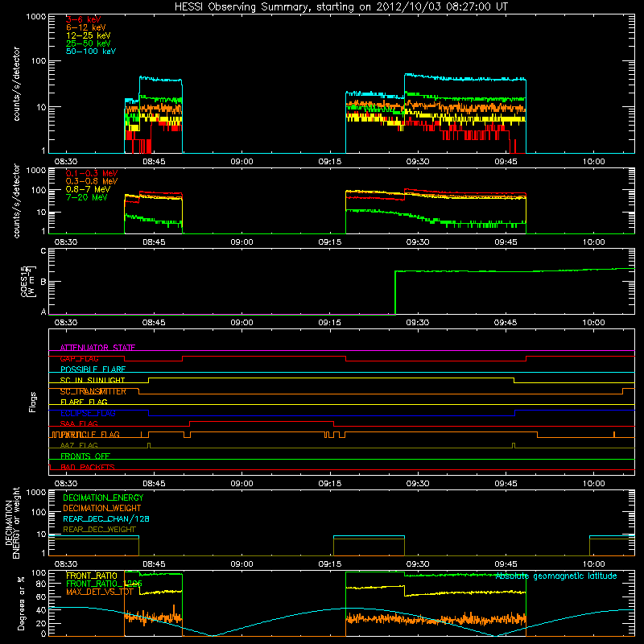This screenshot has width=644, height=644.
Task: Click 09:45 time label under keV panel
Action: tap(506, 162)
